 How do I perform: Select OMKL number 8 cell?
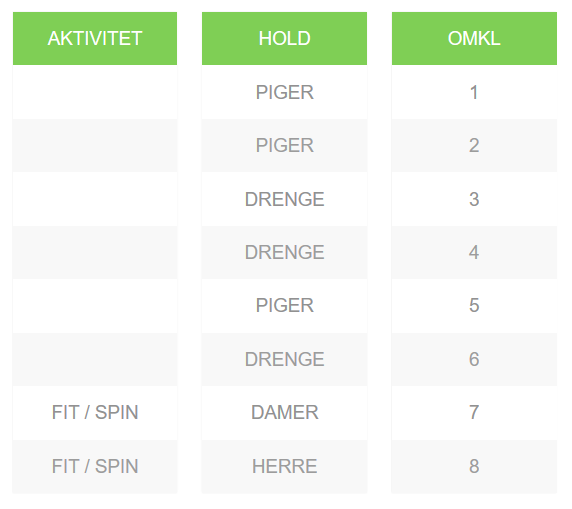tap(474, 466)
